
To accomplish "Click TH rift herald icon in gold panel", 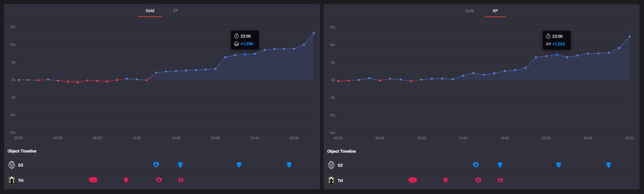I will (x=181, y=180).
